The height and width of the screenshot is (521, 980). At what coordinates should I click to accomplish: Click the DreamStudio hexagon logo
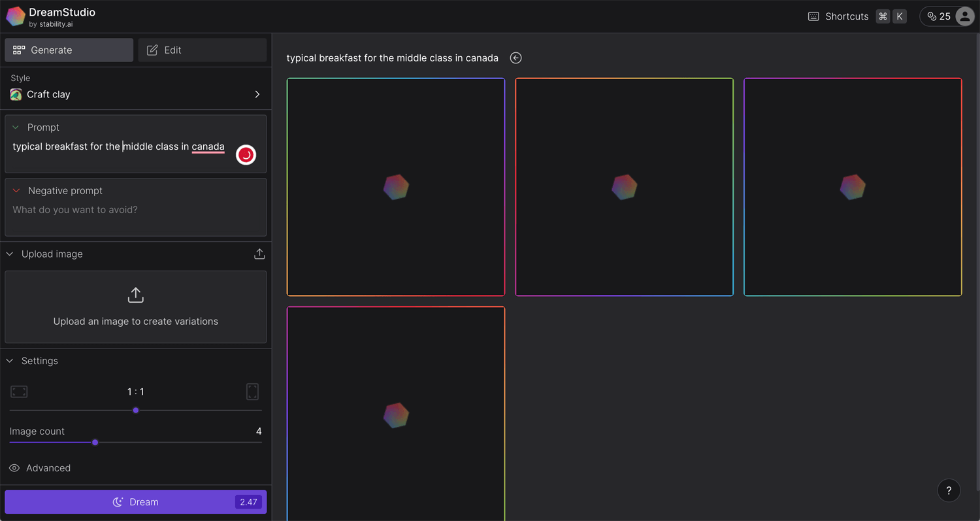coord(16,16)
